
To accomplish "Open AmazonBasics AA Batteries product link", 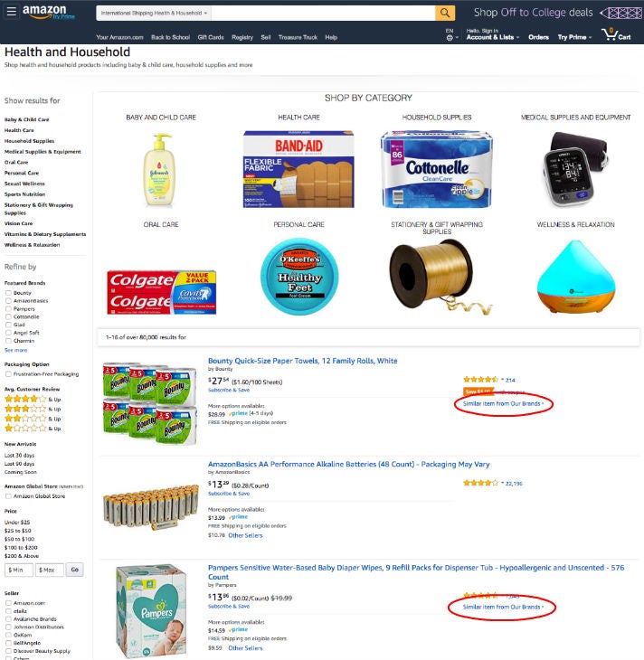I will (x=349, y=464).
